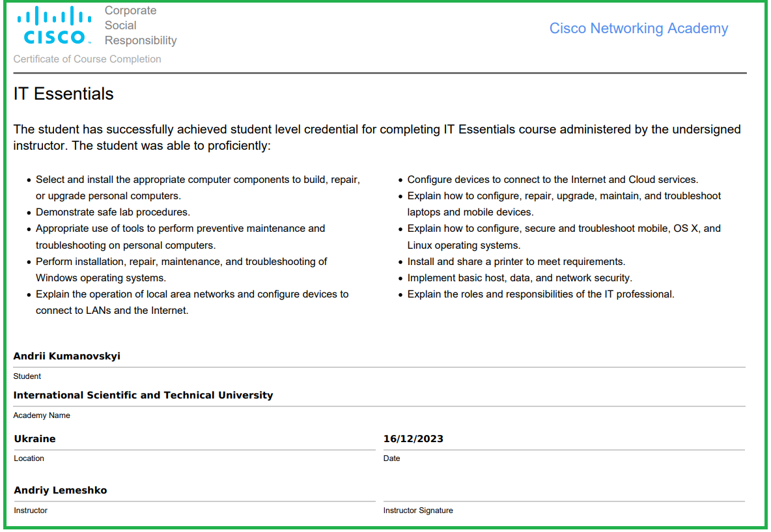Click the bullet about Linux operating systems

click(564, 237)
